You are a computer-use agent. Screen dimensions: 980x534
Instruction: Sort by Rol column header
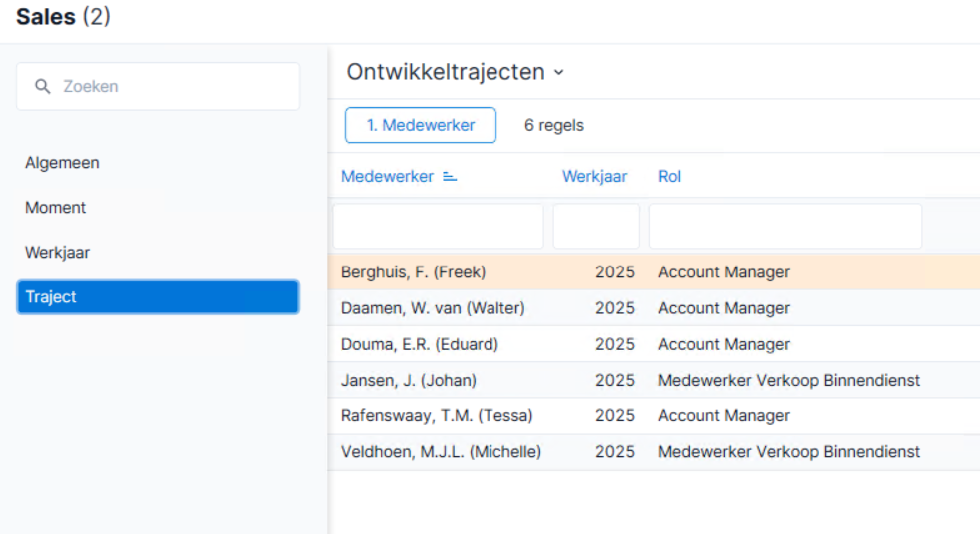pyautogui.click(x=669, y=176)
